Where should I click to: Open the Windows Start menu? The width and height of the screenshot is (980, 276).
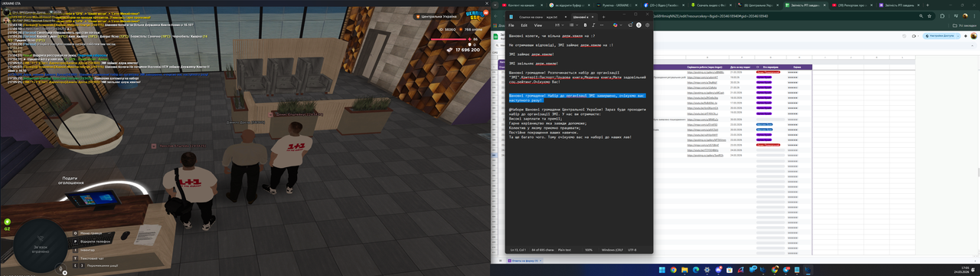pyautogui.click(x=661, y=270)
